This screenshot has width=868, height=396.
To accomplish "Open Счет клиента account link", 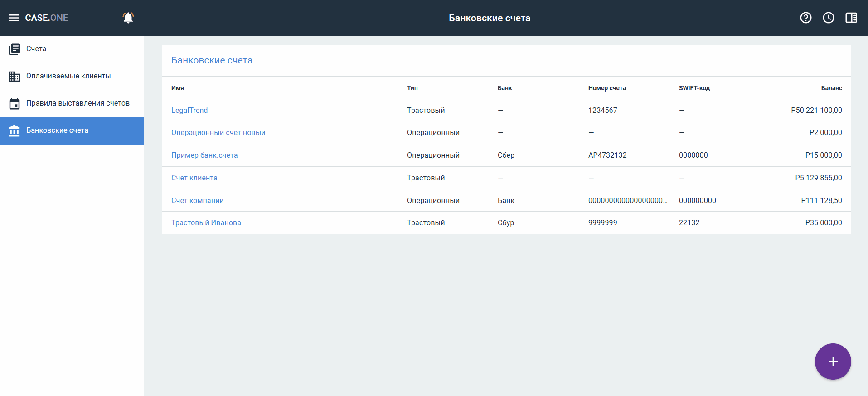I will coord(194,178).
